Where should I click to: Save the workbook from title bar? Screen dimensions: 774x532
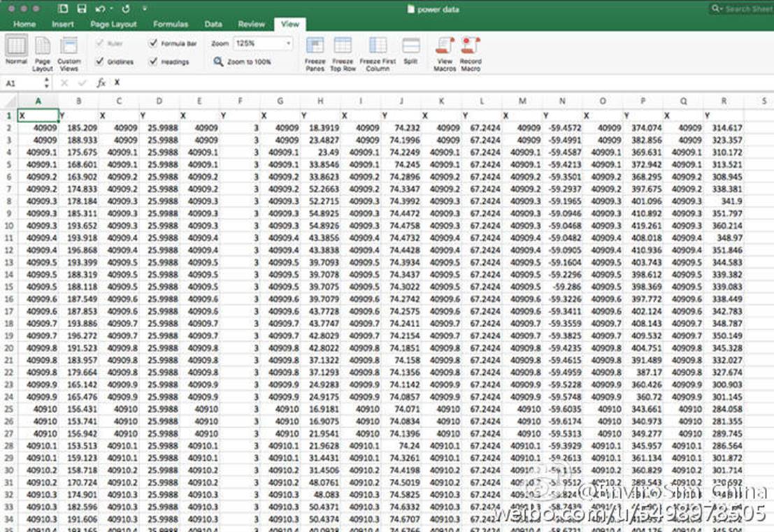82,9
